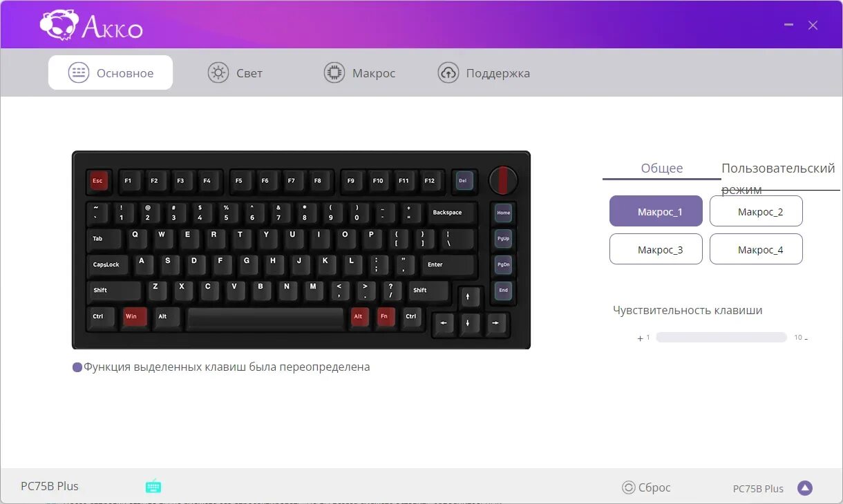Open the Свет lighting tab
843x504 pixels.
pos(235,73)
